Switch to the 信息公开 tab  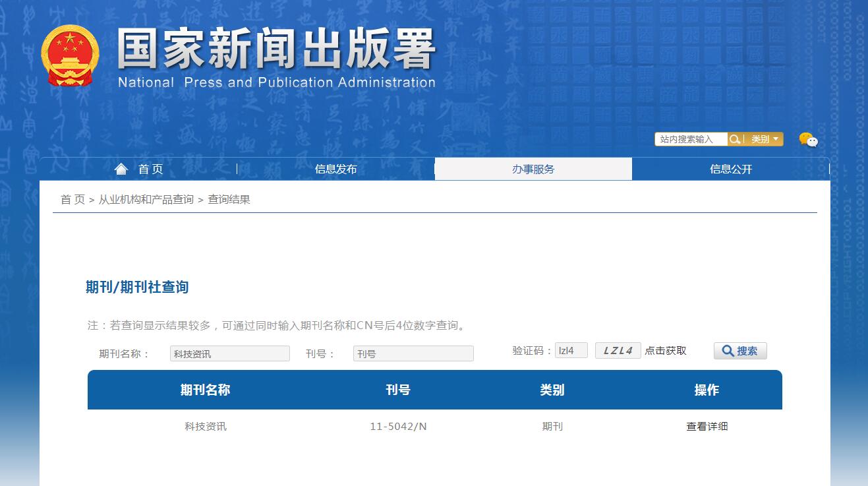(730, 168)
